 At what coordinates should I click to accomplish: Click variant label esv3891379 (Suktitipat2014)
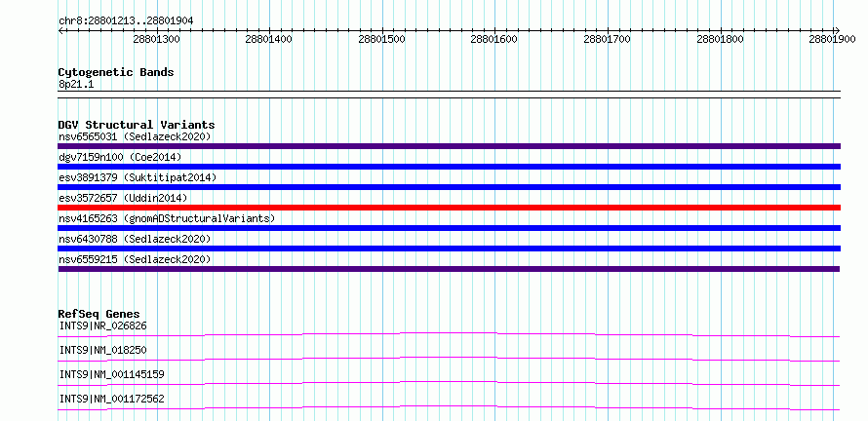point(138,177)
